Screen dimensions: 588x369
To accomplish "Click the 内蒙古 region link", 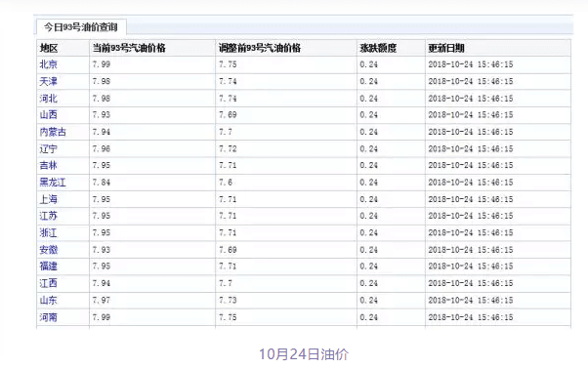I will coord(53,132).
